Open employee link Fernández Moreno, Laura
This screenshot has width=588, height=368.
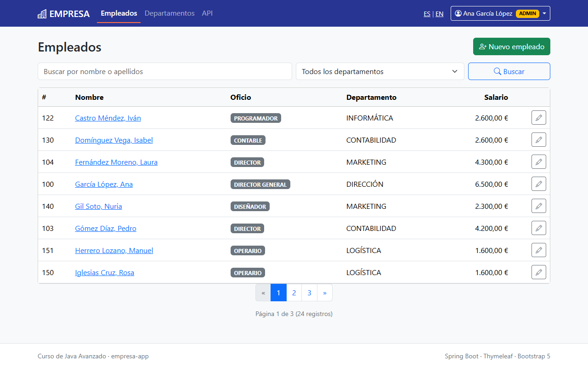(x=116, y=162)
